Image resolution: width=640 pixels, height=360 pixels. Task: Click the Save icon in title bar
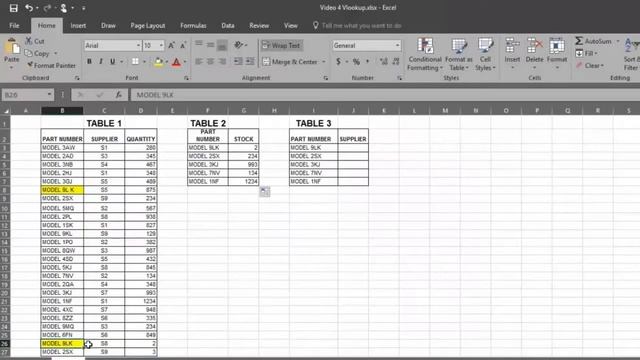(13, 8)
